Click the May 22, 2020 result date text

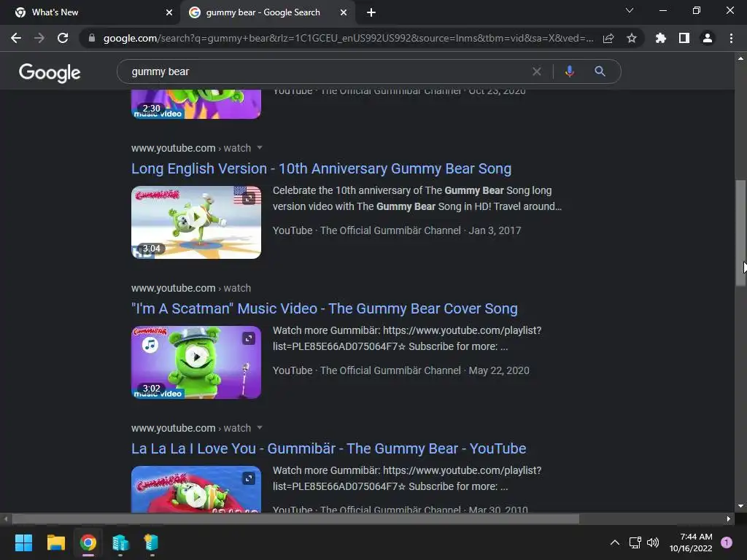pyautogui.click(x=499, y=370)
